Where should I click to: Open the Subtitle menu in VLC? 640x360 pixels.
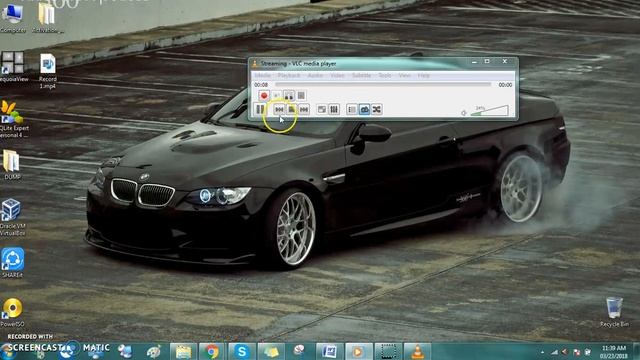(361, 76)
